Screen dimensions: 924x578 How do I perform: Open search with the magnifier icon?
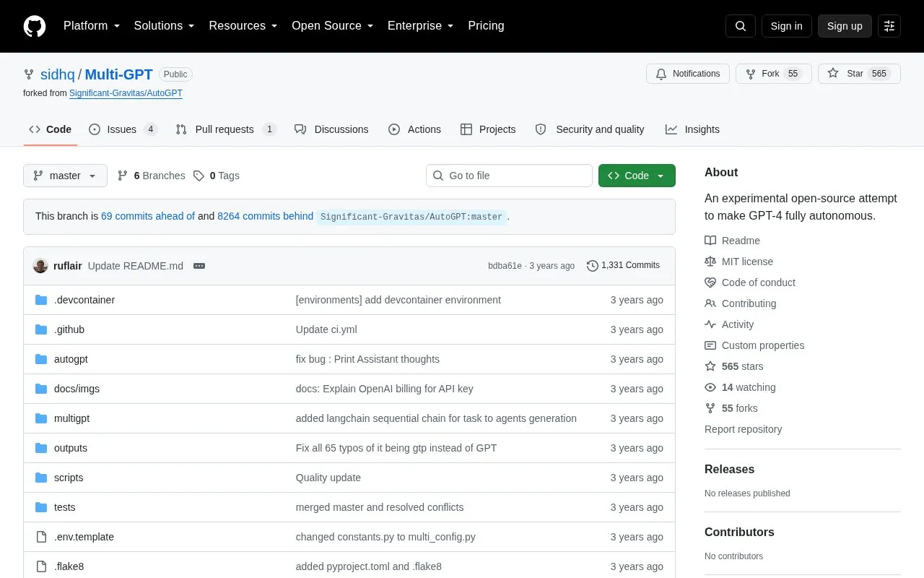pyautogui.click(x=741, y=26)
